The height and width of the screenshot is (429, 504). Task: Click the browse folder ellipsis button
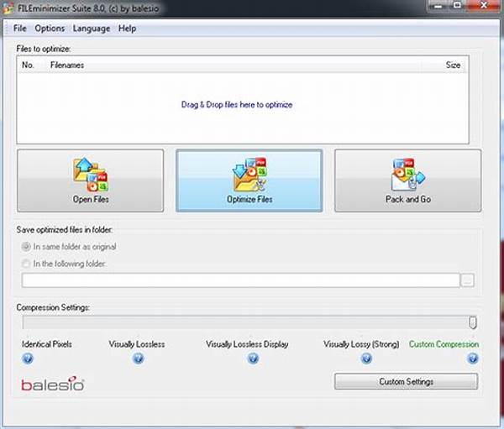[469, 280]
